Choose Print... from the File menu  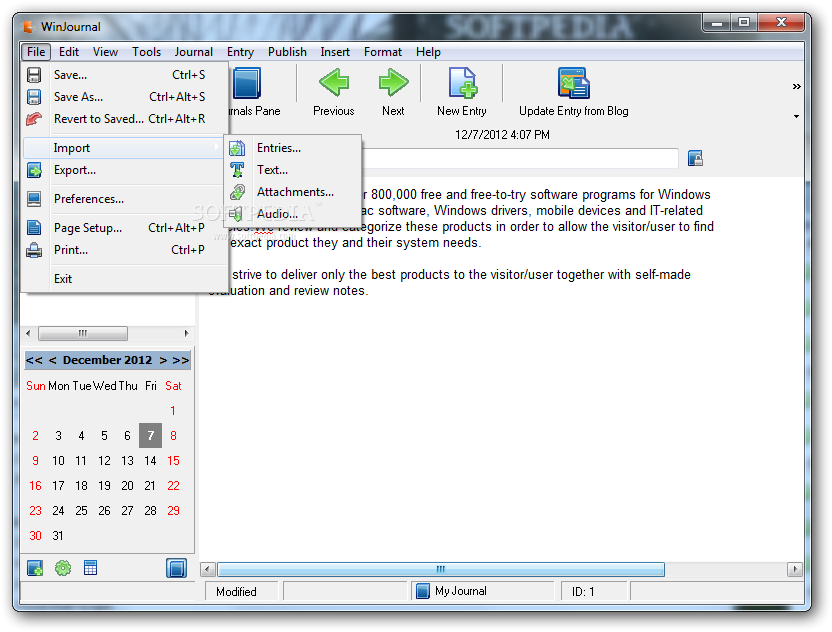(x=123, y=250)
